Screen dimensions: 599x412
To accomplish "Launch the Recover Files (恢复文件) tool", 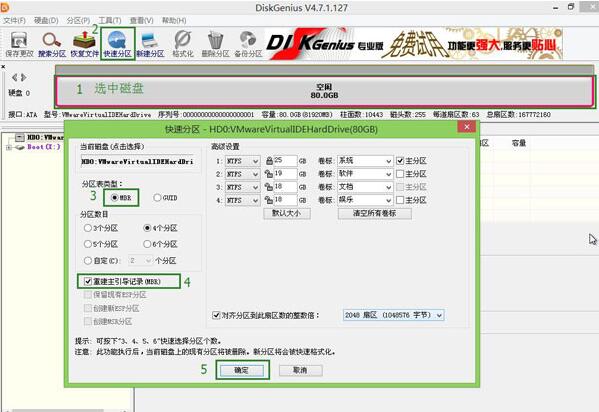I will pos(84,44).
